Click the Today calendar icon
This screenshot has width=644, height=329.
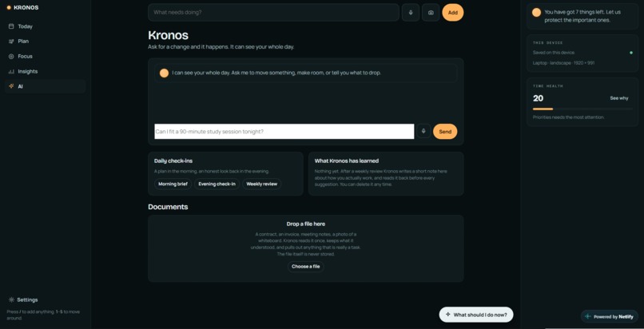[x=11, y=26]
